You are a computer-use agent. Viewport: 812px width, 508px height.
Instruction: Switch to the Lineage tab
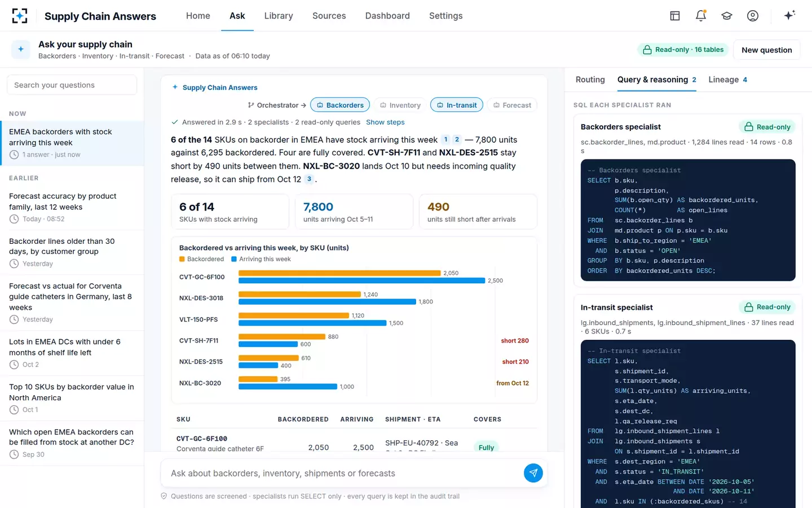point(727,80)
